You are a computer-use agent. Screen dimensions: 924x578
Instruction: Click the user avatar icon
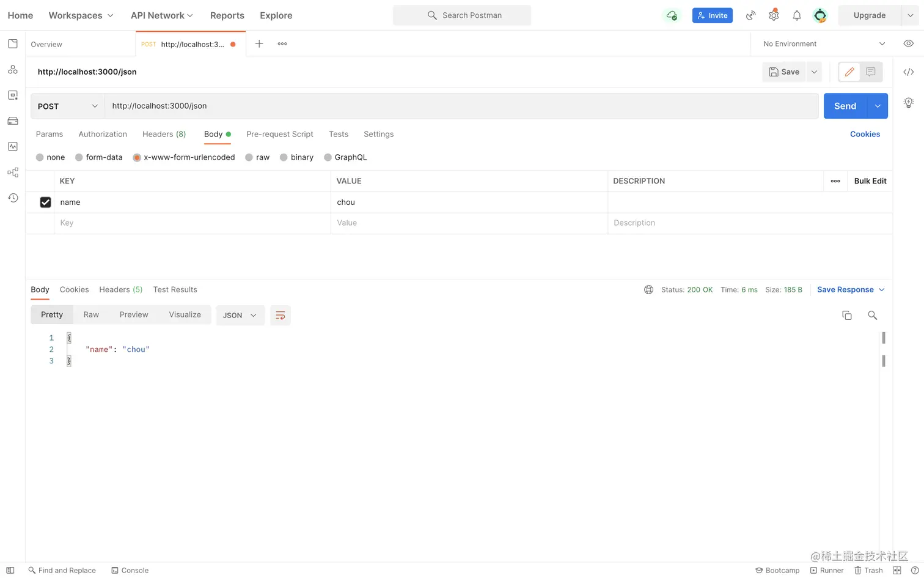point(820,15)
